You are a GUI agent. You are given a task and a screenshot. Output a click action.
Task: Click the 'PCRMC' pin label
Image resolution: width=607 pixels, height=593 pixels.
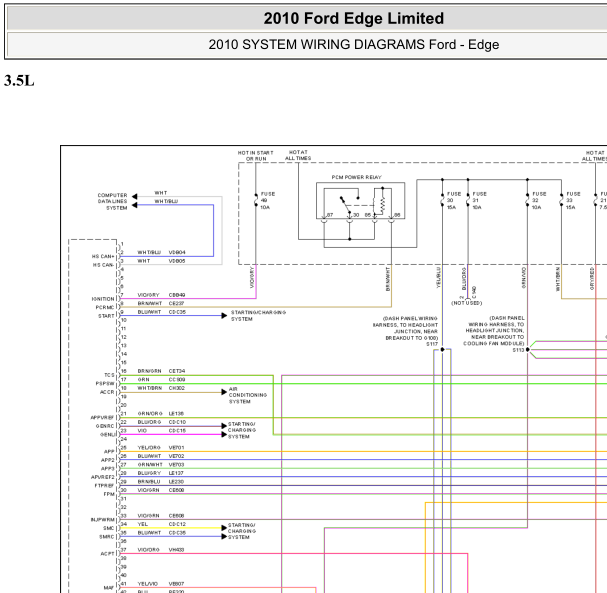tap(105, 308)
